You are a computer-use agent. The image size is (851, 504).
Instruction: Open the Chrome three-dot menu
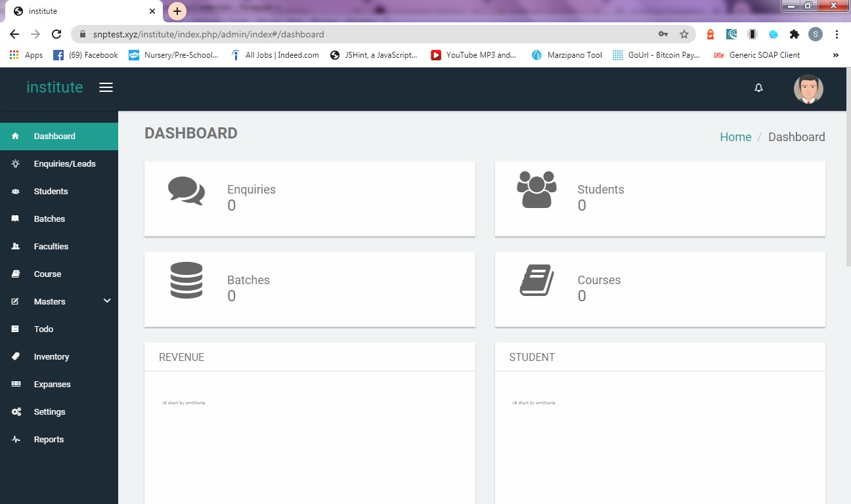point(837,34)
